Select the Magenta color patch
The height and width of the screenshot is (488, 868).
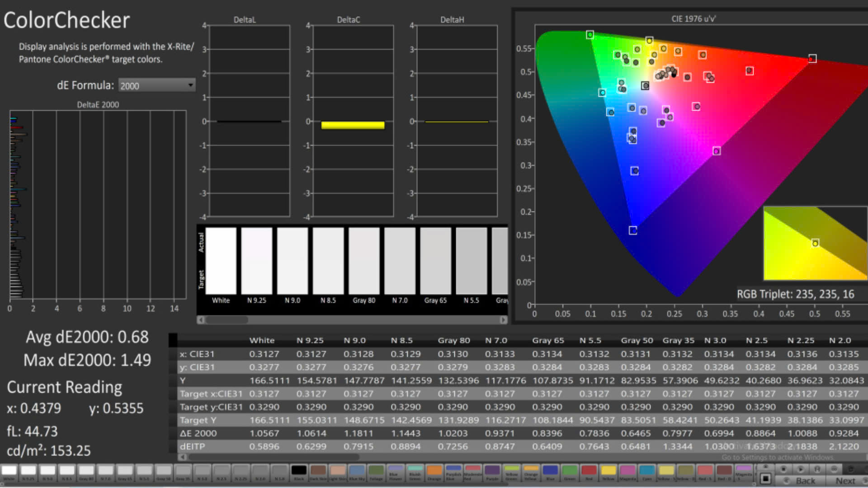click(627, 471)
